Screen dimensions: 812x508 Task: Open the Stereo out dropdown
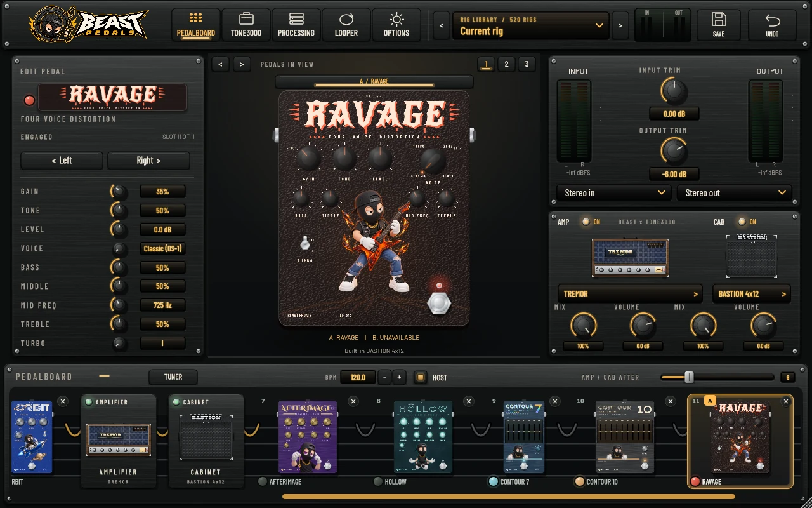tap(734, 192)
